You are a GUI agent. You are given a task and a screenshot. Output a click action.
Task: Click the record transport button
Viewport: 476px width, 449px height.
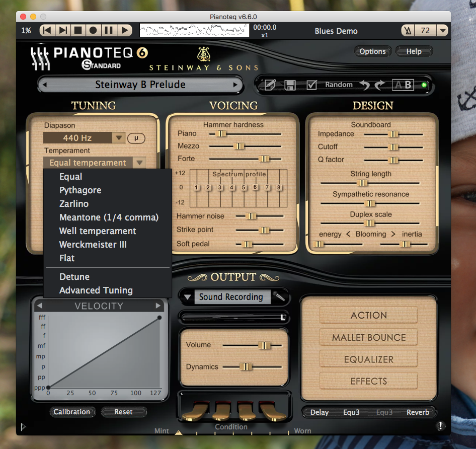[x=93, y=30]
